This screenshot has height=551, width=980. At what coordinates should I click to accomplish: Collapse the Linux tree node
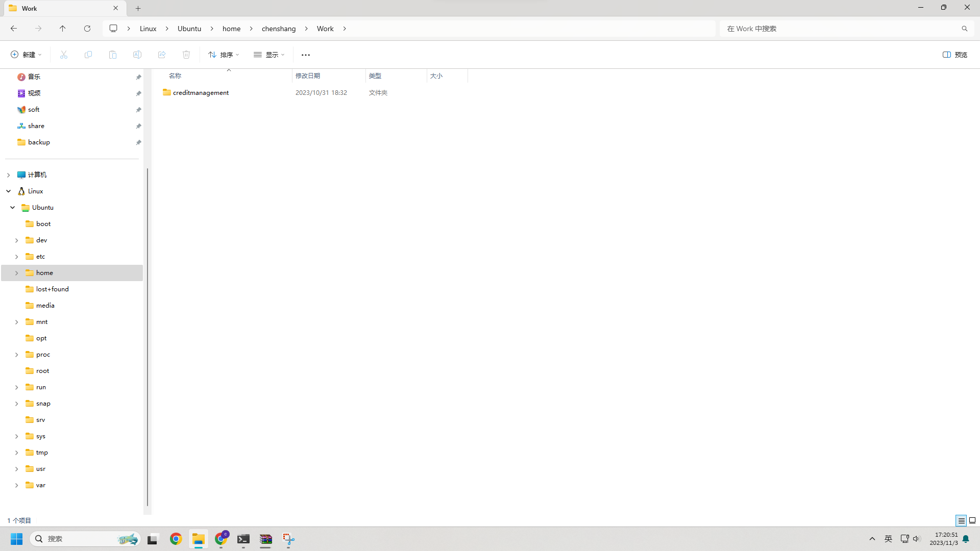point(9,191)
